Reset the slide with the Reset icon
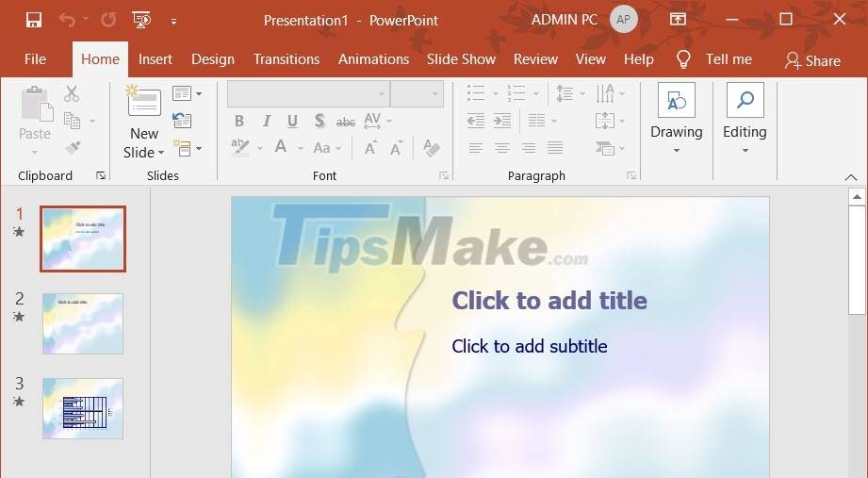 tap(182, 120)
